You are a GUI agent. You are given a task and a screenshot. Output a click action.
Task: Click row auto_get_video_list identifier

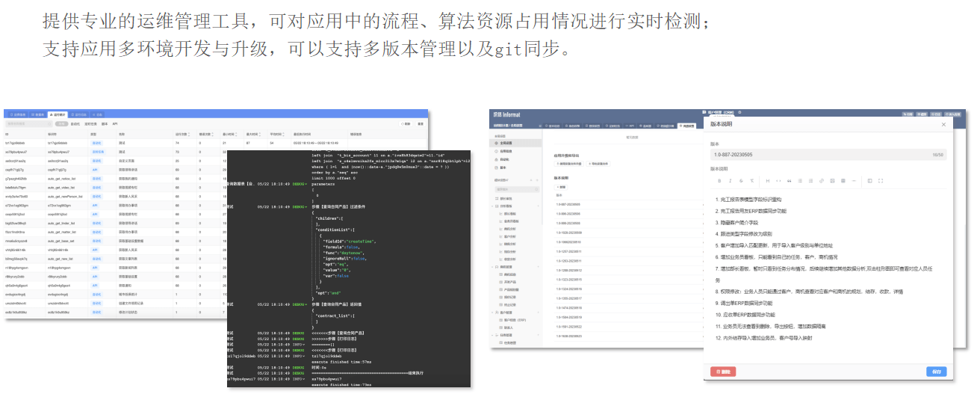[61, 188]
